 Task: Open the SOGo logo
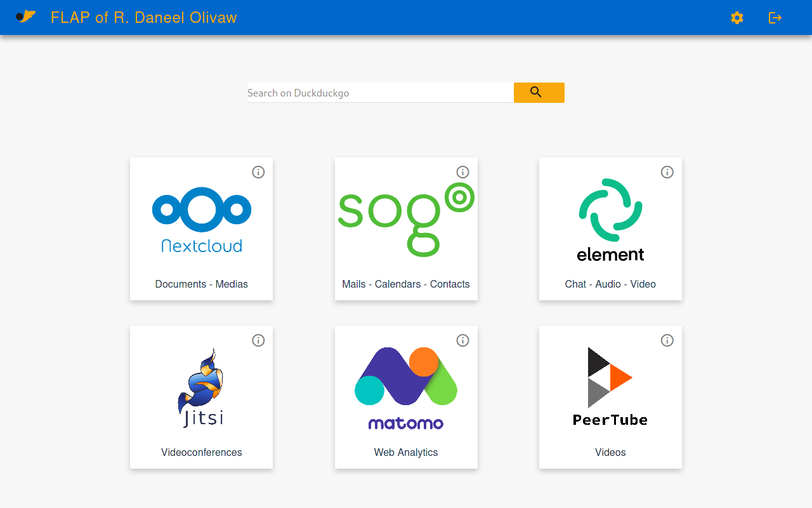coord(406,220)
